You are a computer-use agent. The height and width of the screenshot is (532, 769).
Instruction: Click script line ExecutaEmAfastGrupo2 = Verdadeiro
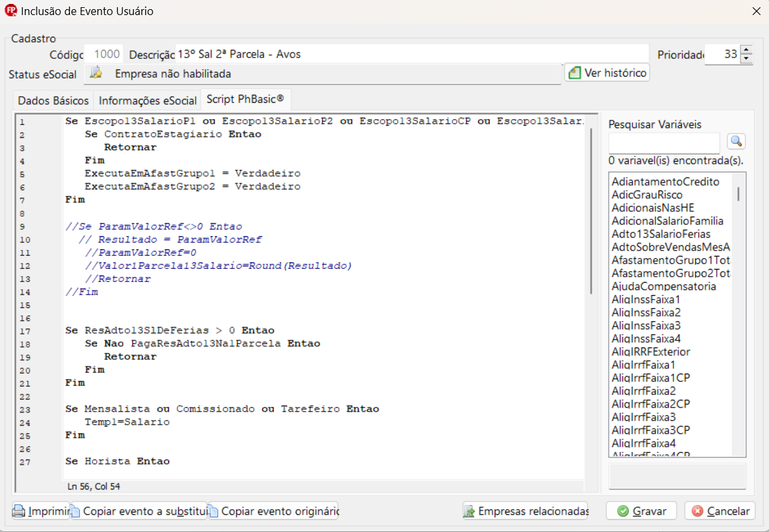pos(192,186)
